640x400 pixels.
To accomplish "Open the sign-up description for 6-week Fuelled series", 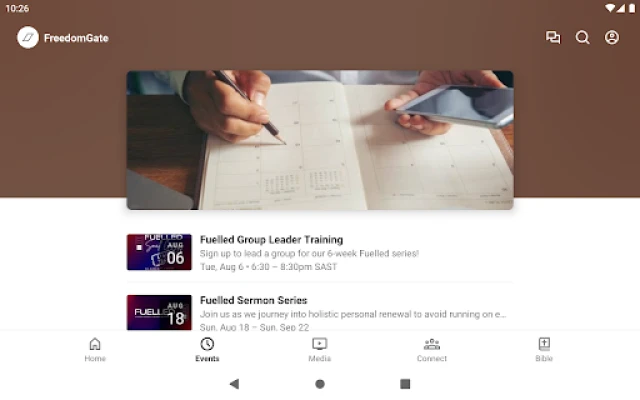I will [x=309, y=253].
